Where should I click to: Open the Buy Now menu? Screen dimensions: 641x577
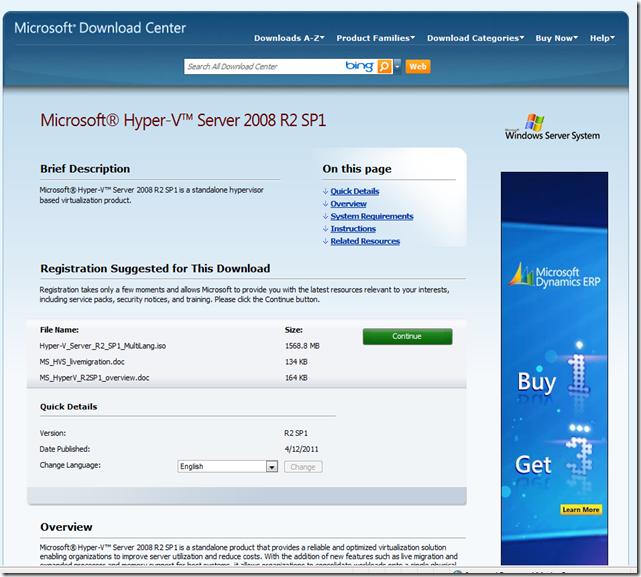[557, 38]
